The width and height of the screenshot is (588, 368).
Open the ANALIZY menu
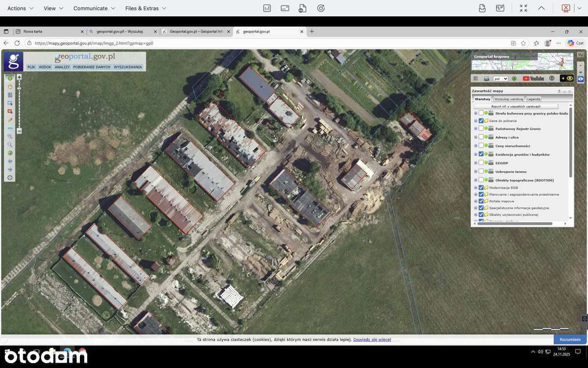pos(62,67)
